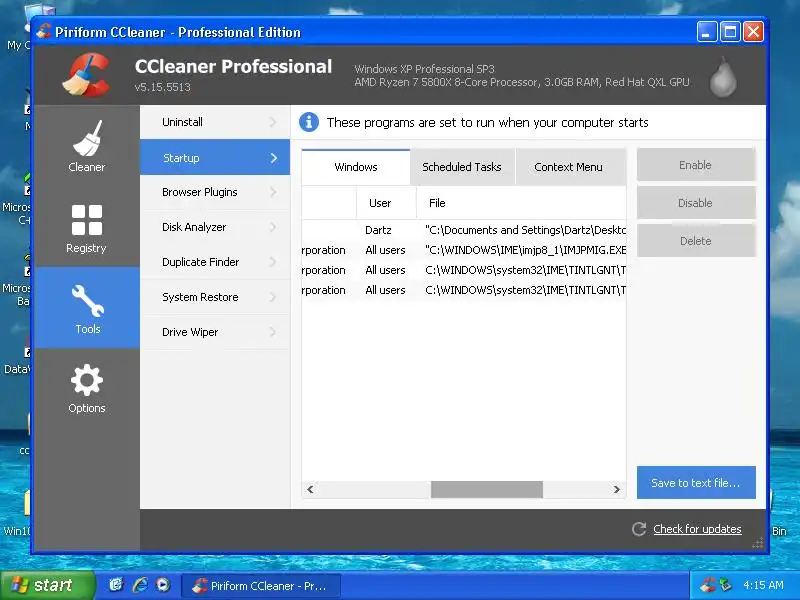Click the chevron next to Drive Wiper
Image resolution: width=800 pixels, height=600 pixels.
pyautogui.click(x=273, y=332)
